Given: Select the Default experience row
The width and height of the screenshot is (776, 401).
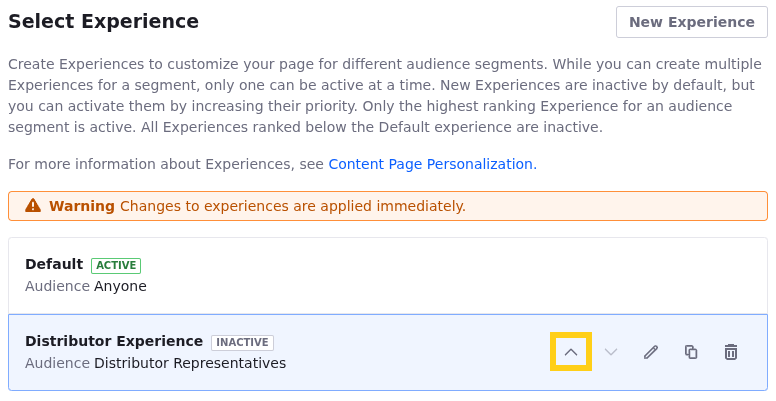Looking at the screenshot, I should coord(400,275).
